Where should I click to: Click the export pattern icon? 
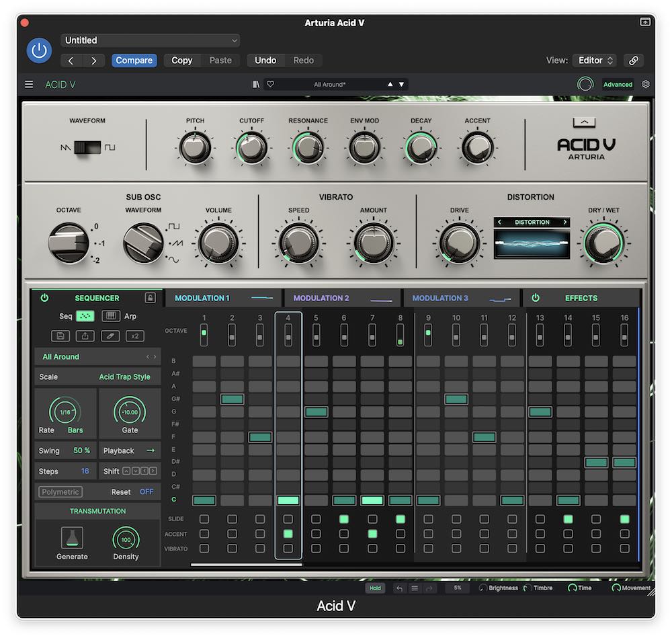[x=85, y=335]
